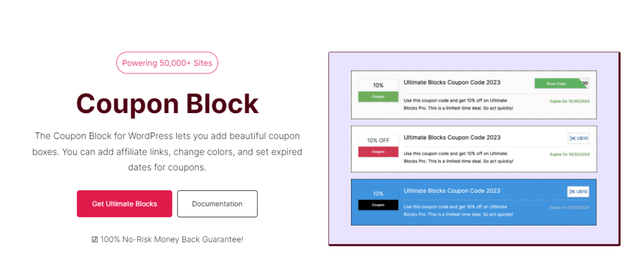Click the blue coupon preview block
This screenshot has width=644, height=277.
[x=474, y=202]
